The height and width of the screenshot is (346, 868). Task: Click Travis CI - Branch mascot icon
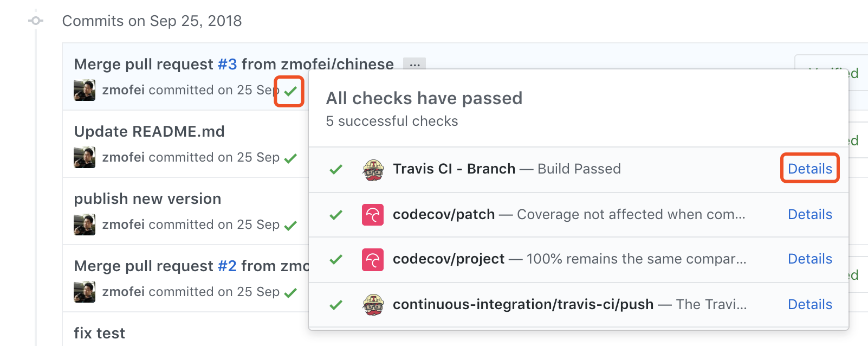[373, 170]
